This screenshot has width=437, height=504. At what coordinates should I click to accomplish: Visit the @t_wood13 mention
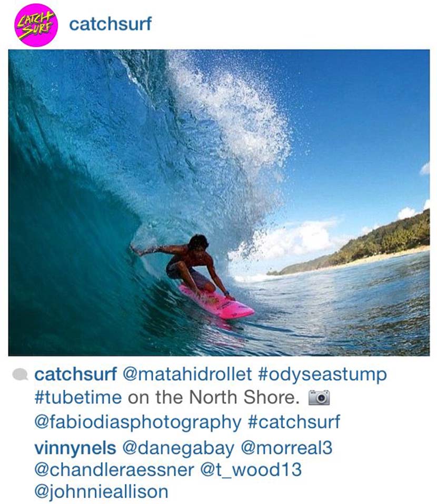tap(251, 470)
